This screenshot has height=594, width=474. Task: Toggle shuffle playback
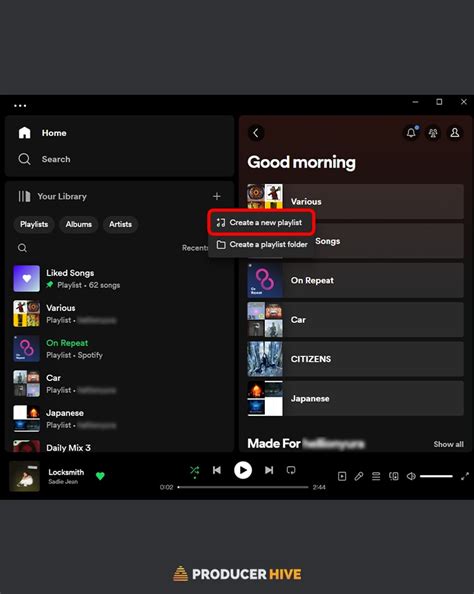[194, 471]
